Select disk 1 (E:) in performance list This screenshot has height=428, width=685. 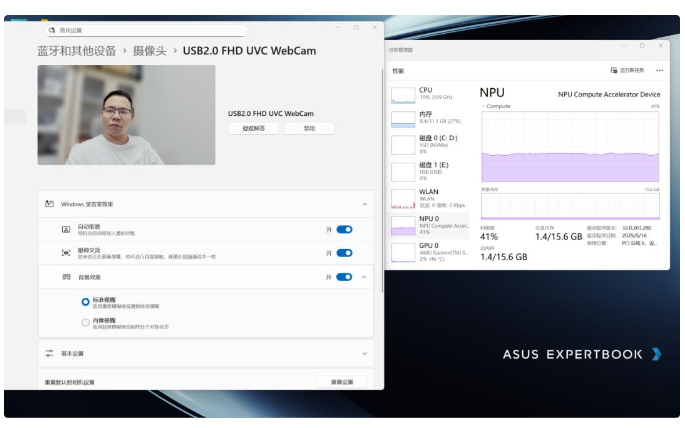pyautogui.click(x=430, y=172)
